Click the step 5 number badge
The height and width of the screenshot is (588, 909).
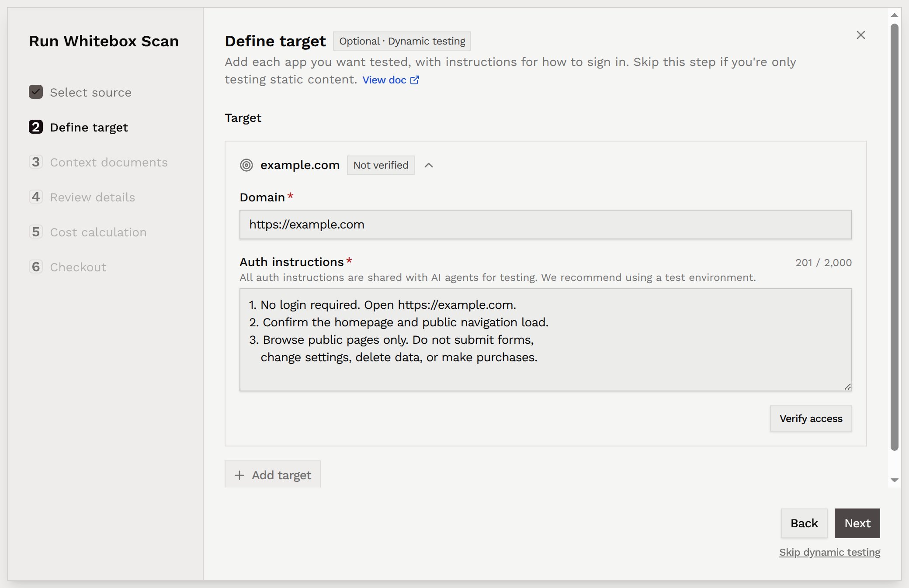click(x=36, y=232)
